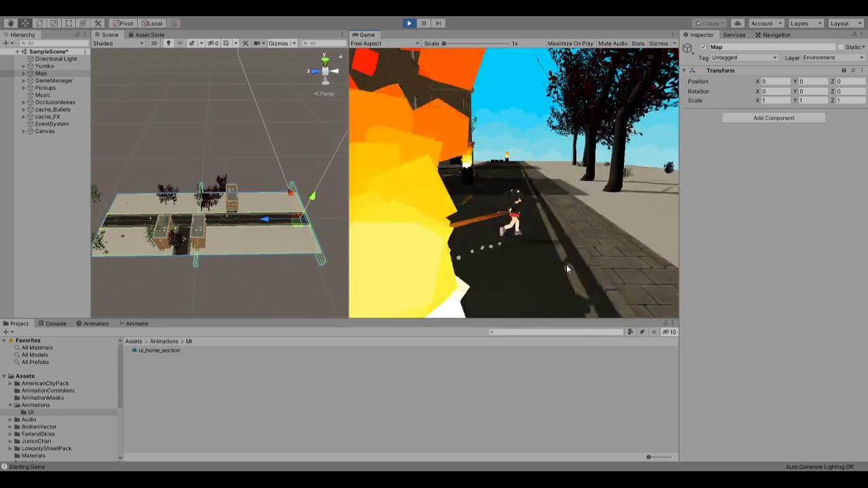Toggle scene lighting with the lightbulb icon

point(168,43)
